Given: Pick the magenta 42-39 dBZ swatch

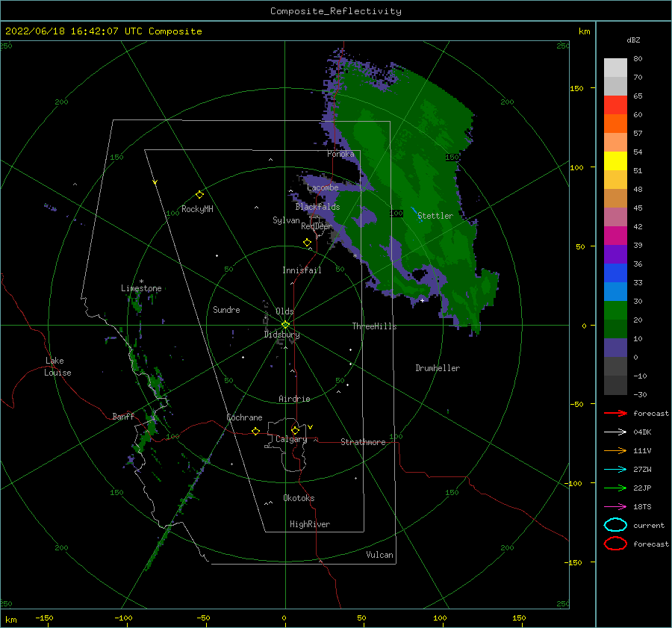Looking at the screenshot, I should (x=615, y=236).
